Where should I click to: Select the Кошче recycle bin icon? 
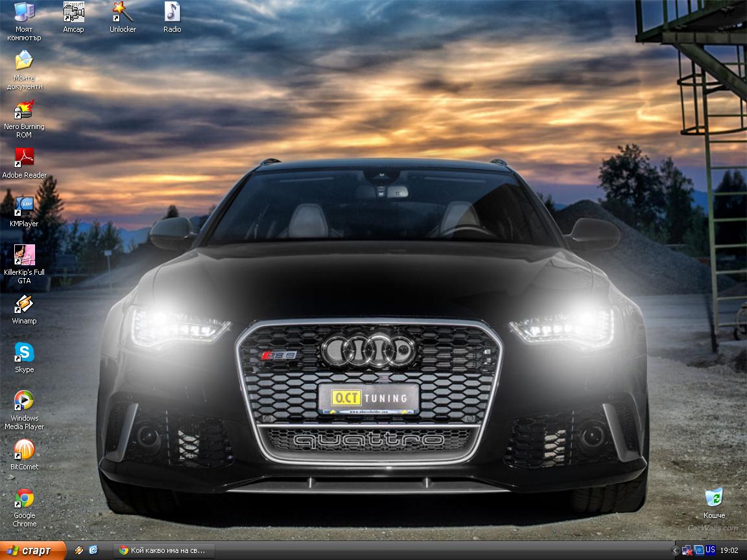click(x=714, y=499)
